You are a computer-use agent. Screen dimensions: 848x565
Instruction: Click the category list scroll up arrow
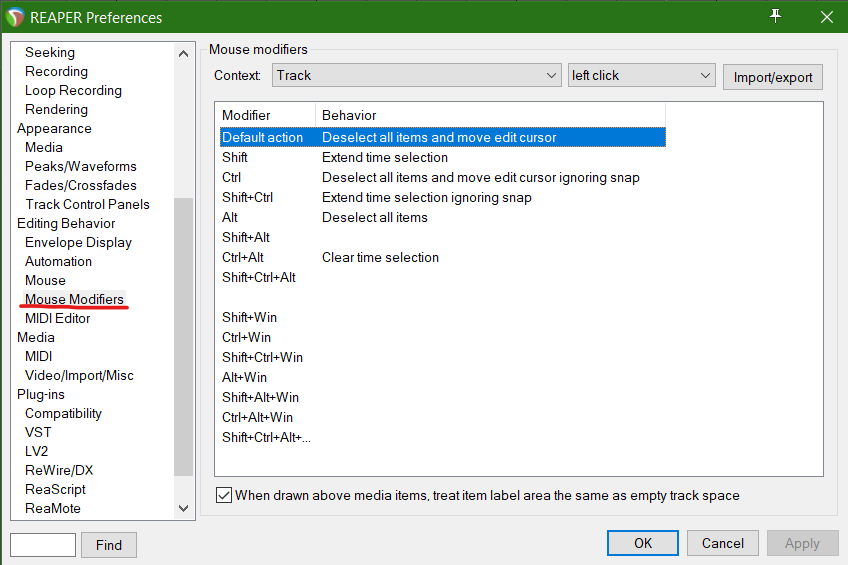click(183, 54)
